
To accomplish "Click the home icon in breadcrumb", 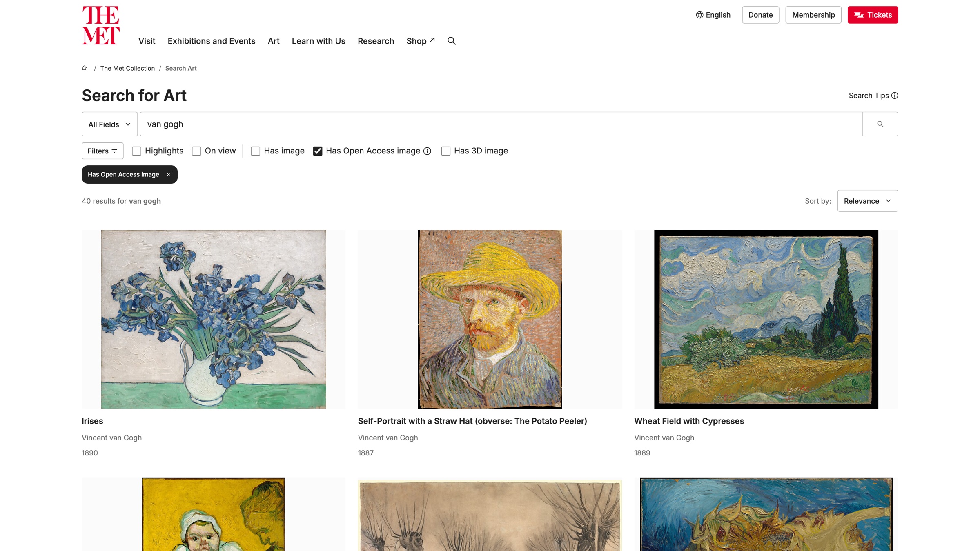I will point(84,68).
